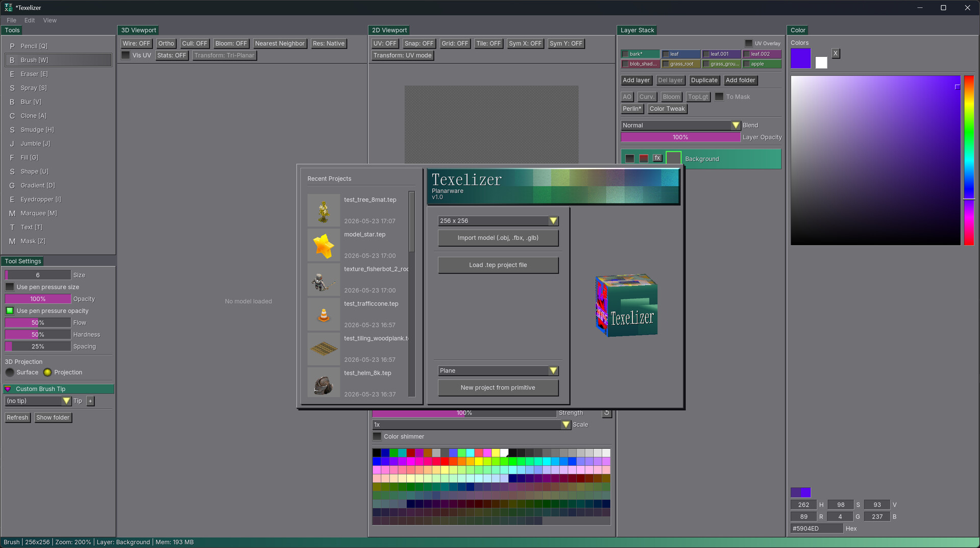Select the Projection radio button

point(47,372)
